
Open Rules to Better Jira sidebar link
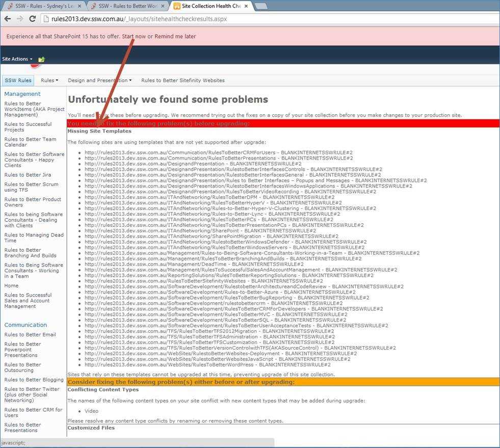[28, 175]
